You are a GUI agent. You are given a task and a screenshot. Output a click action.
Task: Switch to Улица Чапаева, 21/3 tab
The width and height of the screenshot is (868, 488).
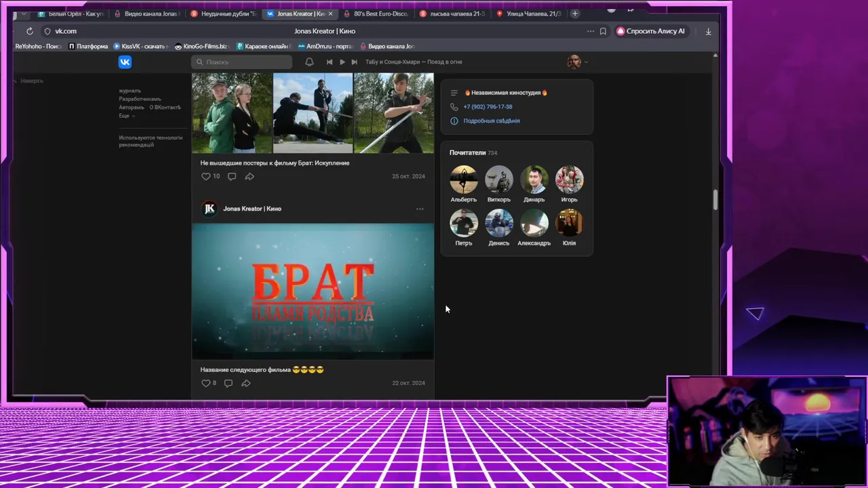[x=529, y=14]
